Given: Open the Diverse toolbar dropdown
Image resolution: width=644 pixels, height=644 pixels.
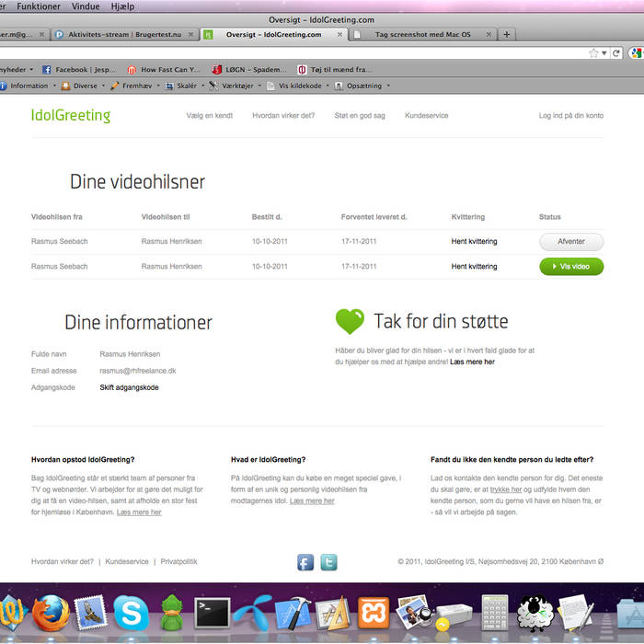Looking at the screenshot, I should pos(85,86).
